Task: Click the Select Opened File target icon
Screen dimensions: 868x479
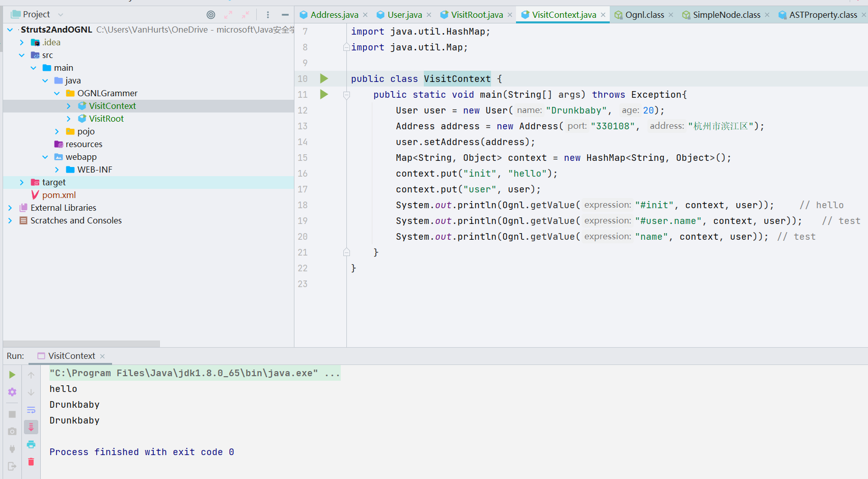Action: (211, 15)
